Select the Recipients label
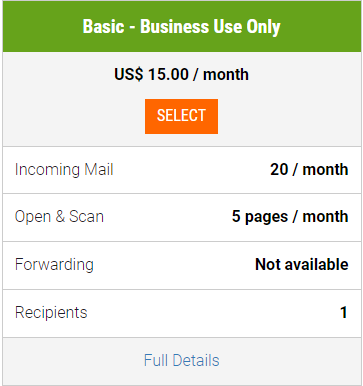 click(x=51, y=313)
